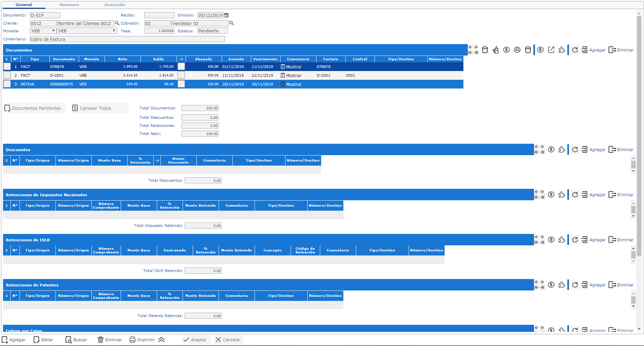The image size is (644, 346).
Task: Click the search magnifier next to Vendedor 02
Action: 231,23
